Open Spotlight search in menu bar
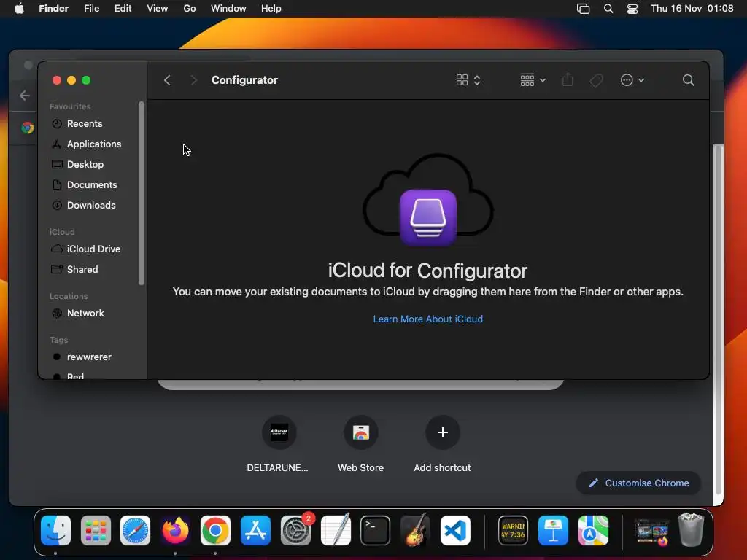 [x=608, y=9]
